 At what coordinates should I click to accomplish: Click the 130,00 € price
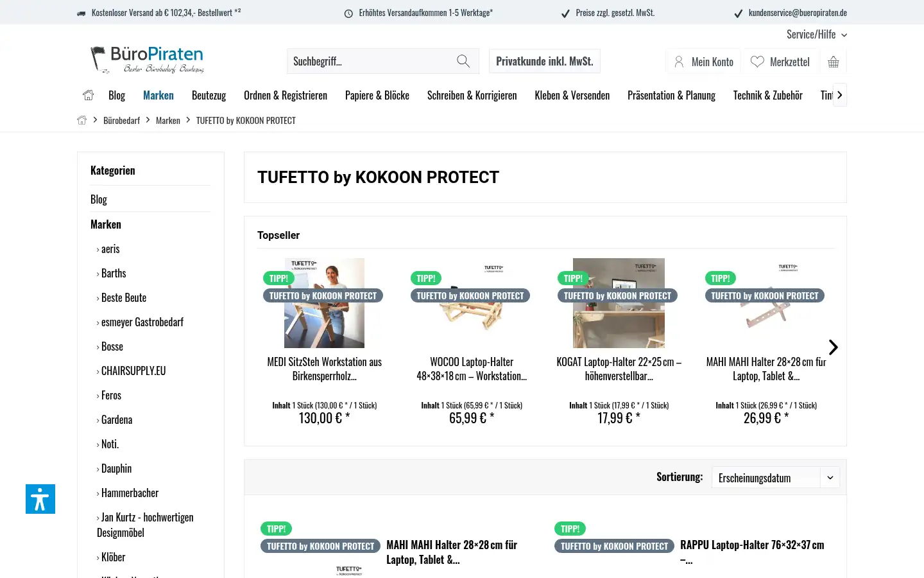(x=324, y=418)
